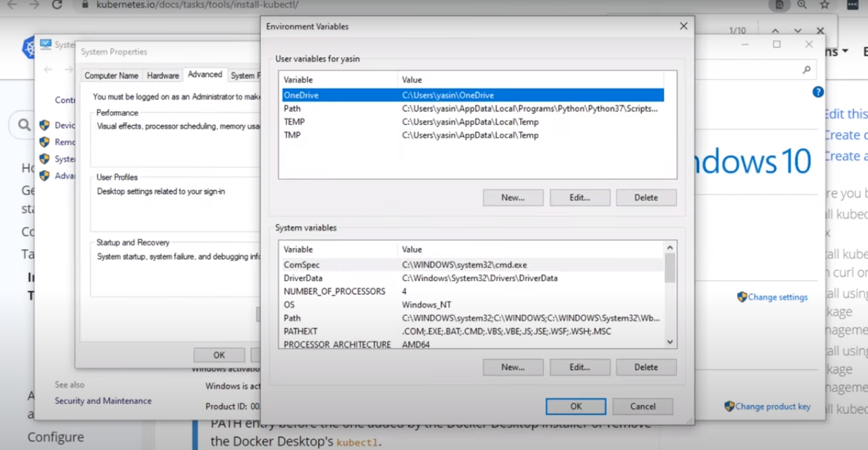Open the Hardware tab in System Properties
This screenshot has height=450, width=868.
[163, 76]
